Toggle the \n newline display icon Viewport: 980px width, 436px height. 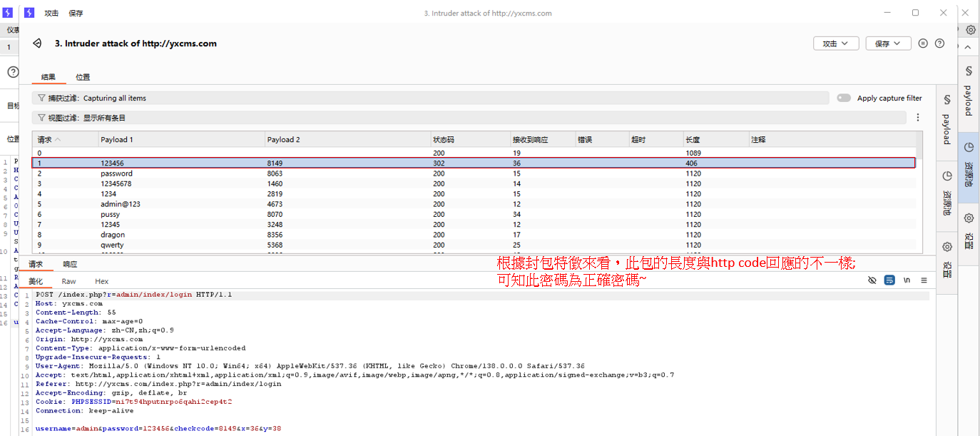click(x=907, y=280)
